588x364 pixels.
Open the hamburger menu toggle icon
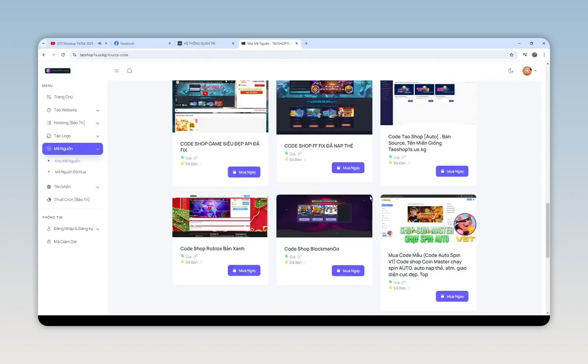click(117, 71)
